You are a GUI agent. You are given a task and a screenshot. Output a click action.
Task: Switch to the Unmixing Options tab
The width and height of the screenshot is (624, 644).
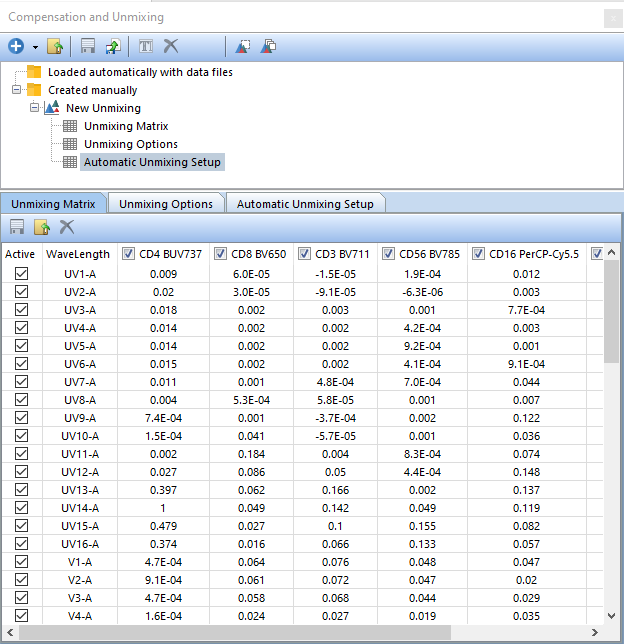click(x=166, y=204)
